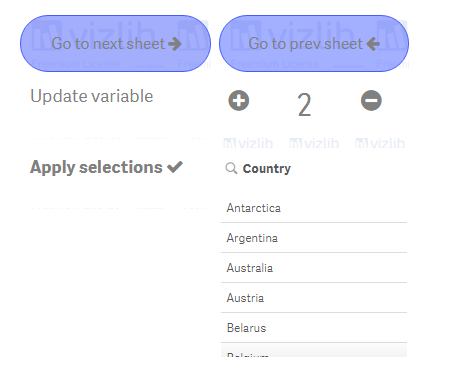Select Belarus in the Country list
This screenshot has width=457, height=368.
coord(314,328)
